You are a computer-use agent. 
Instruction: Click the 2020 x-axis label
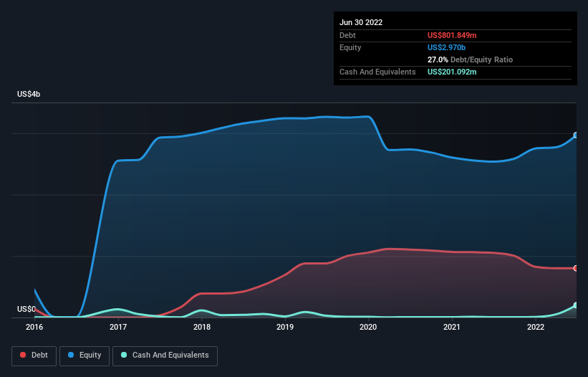click(x=368, y=327)
